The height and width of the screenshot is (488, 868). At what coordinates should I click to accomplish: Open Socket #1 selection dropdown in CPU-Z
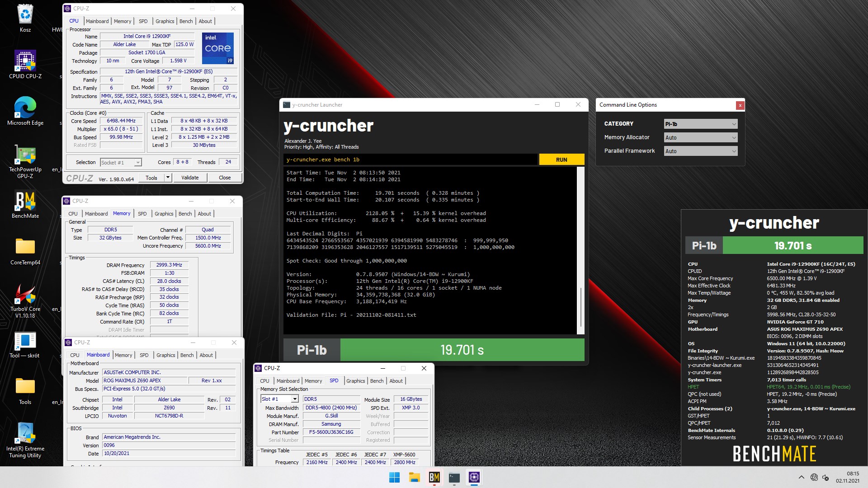tap(121, 163)
